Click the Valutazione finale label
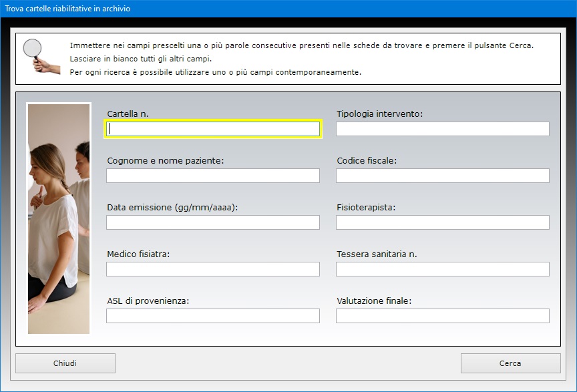The image size is (577, 392). (x=374, y=301)
